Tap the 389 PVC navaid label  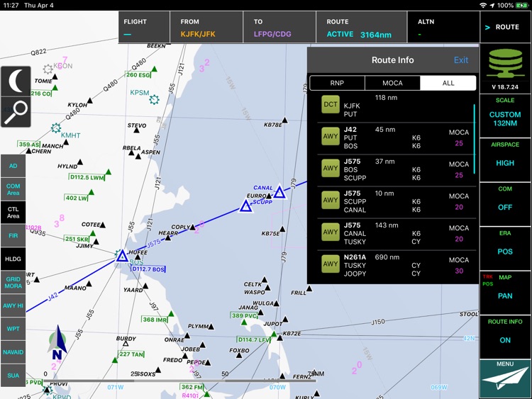coord(244,315)
